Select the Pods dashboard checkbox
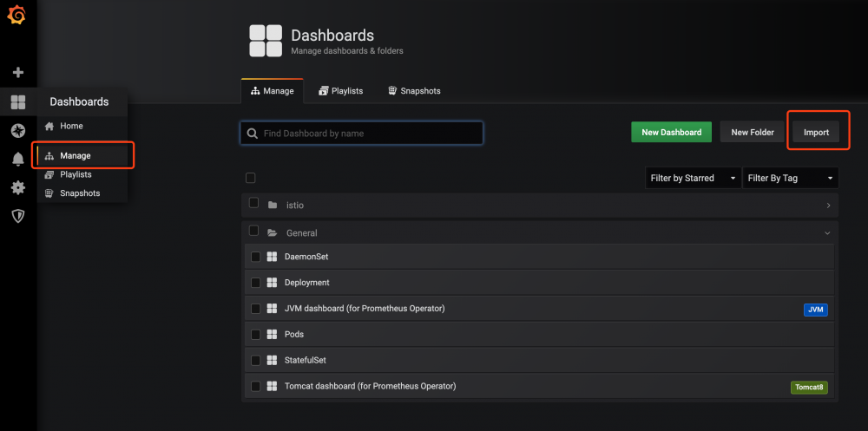This screenshot has width=868, height=431. [x=256, y=335]
